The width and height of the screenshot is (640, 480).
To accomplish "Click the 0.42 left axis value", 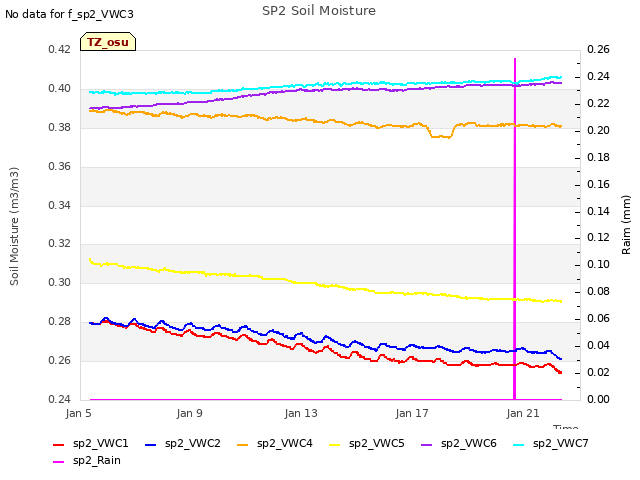I will pos(60,49).
